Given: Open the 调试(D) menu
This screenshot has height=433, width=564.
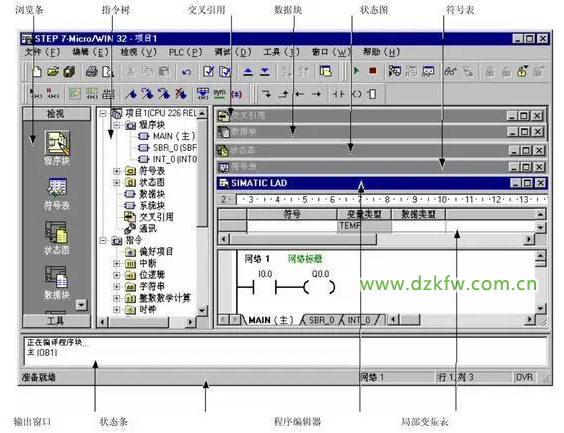Looking at the screenshot, I should pyautogui.click(x=233, y=53).
